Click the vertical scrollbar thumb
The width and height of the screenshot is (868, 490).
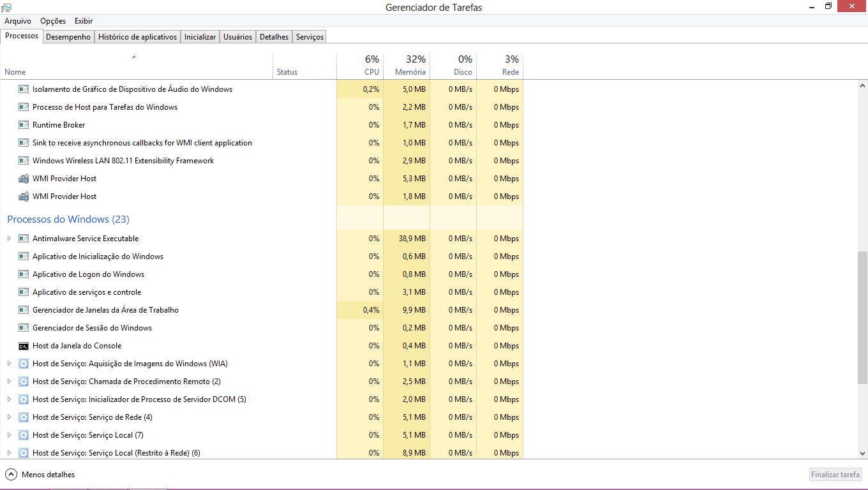click(863, 317)
